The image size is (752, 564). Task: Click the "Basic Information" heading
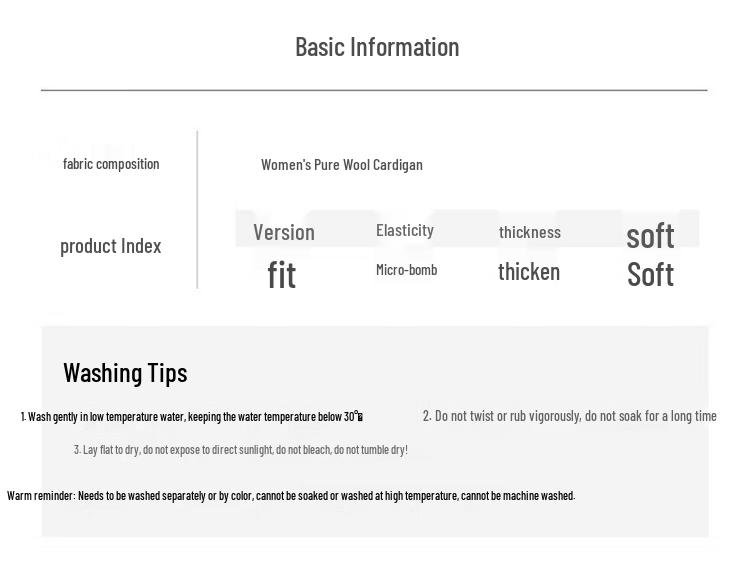point(377,47)
